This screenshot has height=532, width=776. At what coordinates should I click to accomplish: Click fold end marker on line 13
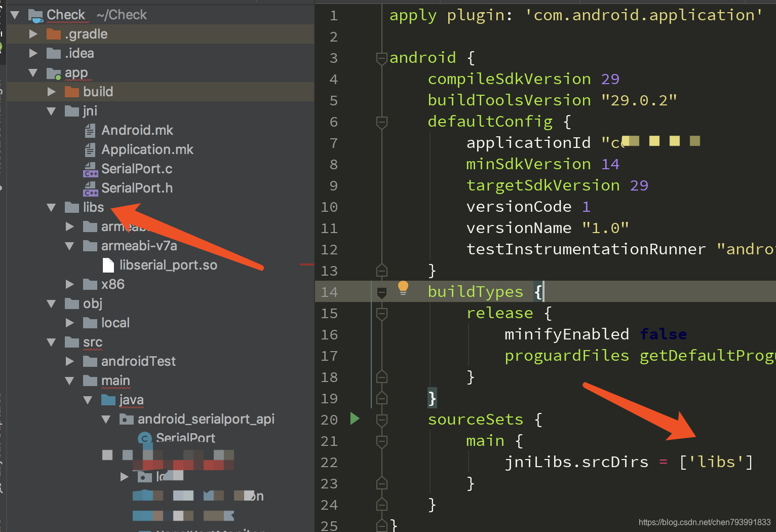point(382,270)
